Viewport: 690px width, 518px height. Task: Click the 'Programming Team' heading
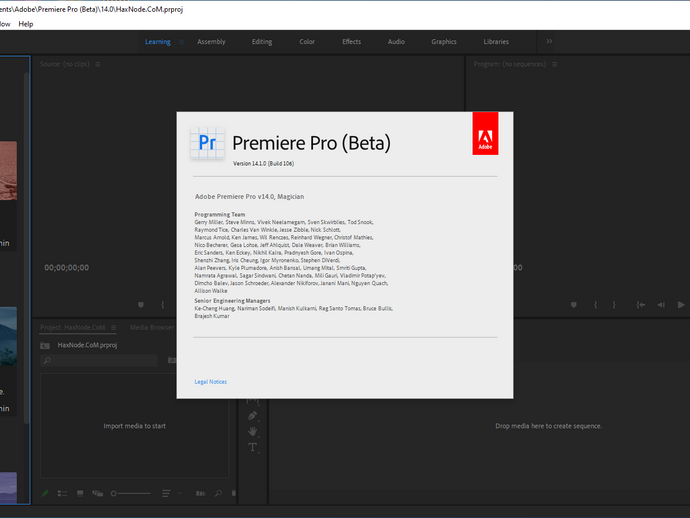(x=220, y=214)
